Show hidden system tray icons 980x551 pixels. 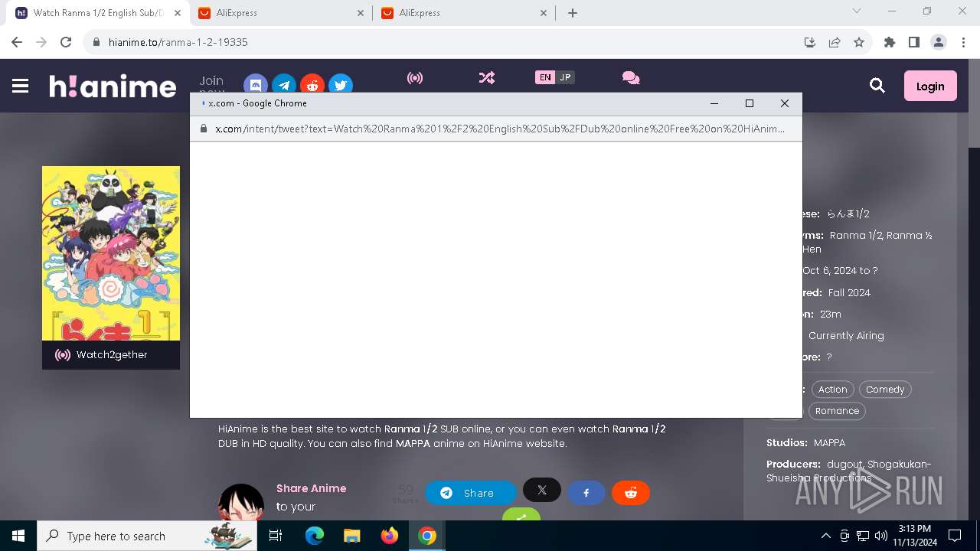click(x=825, y=536)
